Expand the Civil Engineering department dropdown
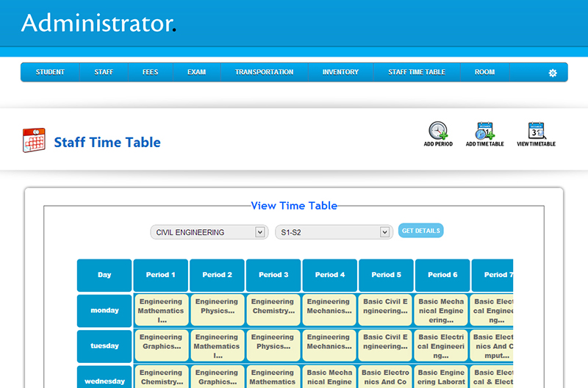 [x=208, y=232]
